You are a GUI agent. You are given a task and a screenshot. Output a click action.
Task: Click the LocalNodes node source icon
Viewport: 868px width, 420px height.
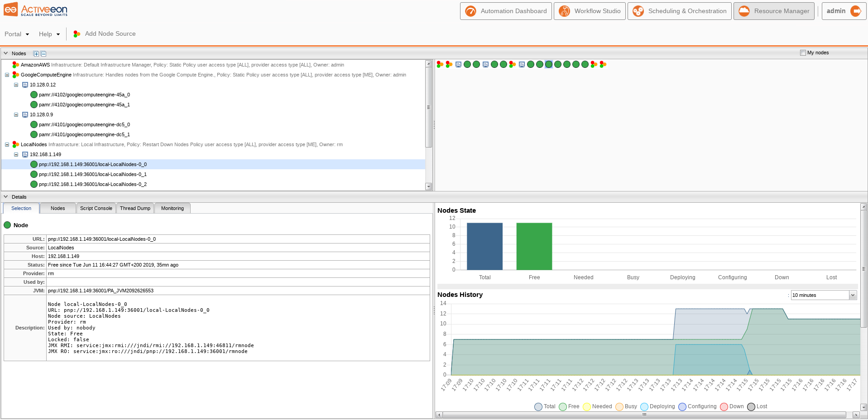[16, 144]
